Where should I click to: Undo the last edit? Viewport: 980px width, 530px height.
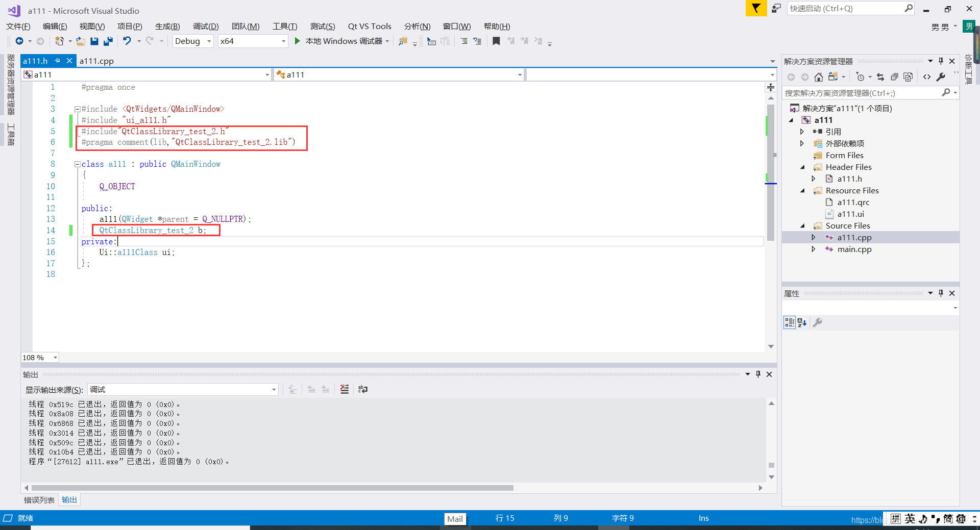tap(127, 41)
